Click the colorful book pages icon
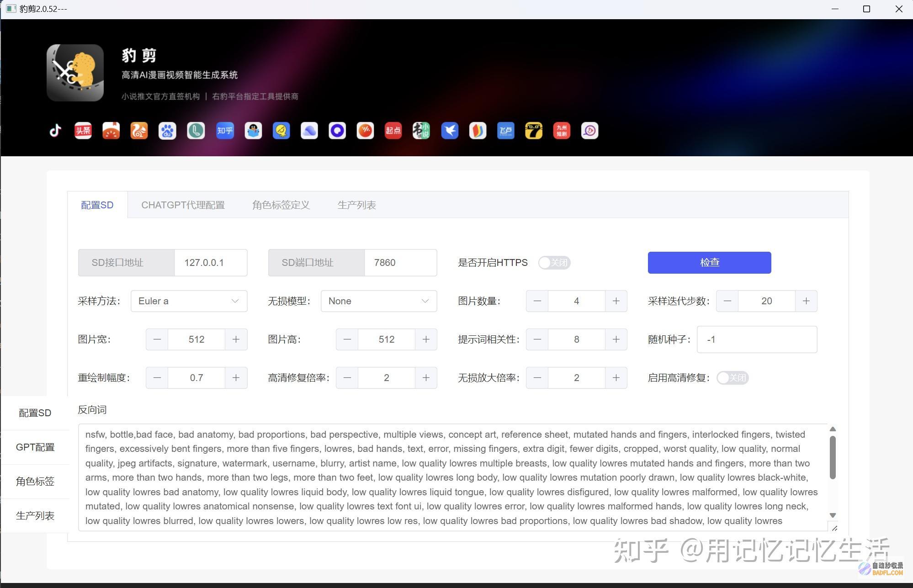This screenshot has height=588, width=913. point(478,131)
